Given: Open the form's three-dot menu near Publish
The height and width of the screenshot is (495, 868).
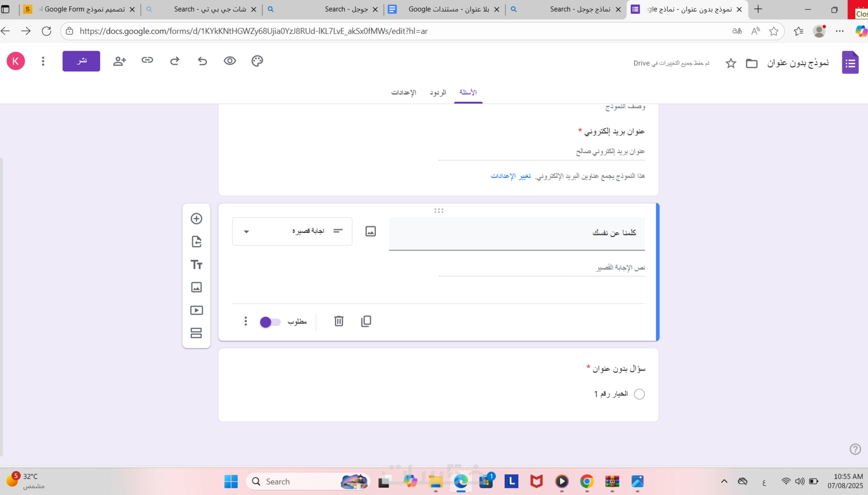Looking at the screenshot, I should [x=43, y=61].
